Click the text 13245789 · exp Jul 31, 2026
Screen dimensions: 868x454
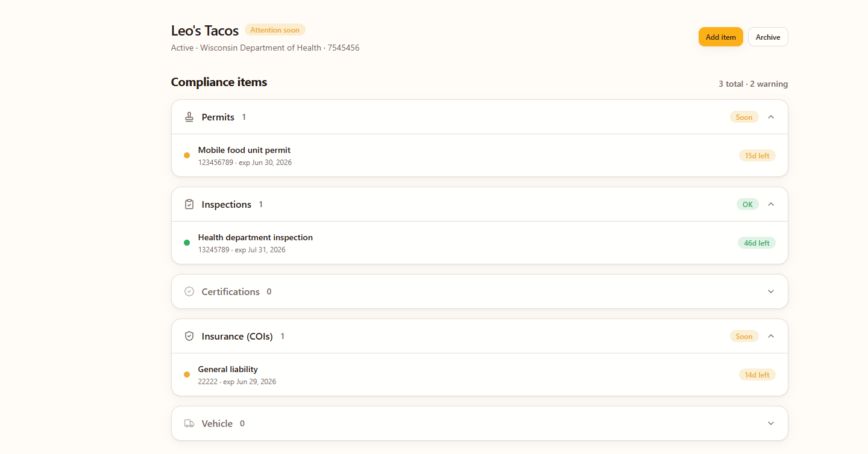(x=242, y=250)
